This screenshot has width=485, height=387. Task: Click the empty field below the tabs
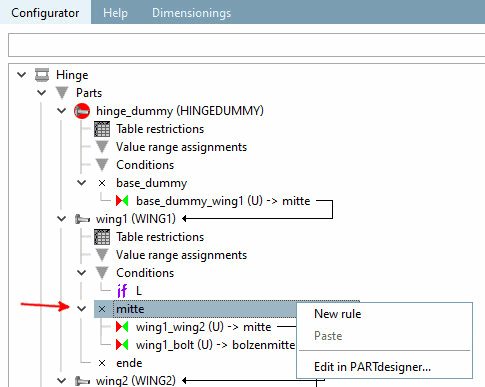[247, 45]
